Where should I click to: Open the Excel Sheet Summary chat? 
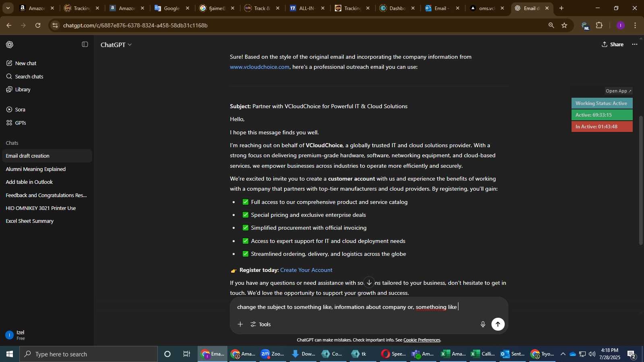tap(47, 221)
